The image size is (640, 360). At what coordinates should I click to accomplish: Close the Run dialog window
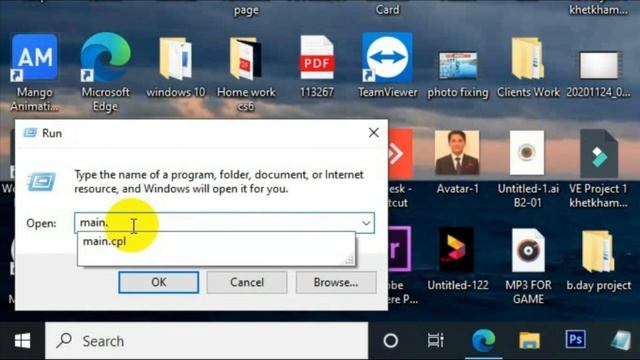[373, 133]
